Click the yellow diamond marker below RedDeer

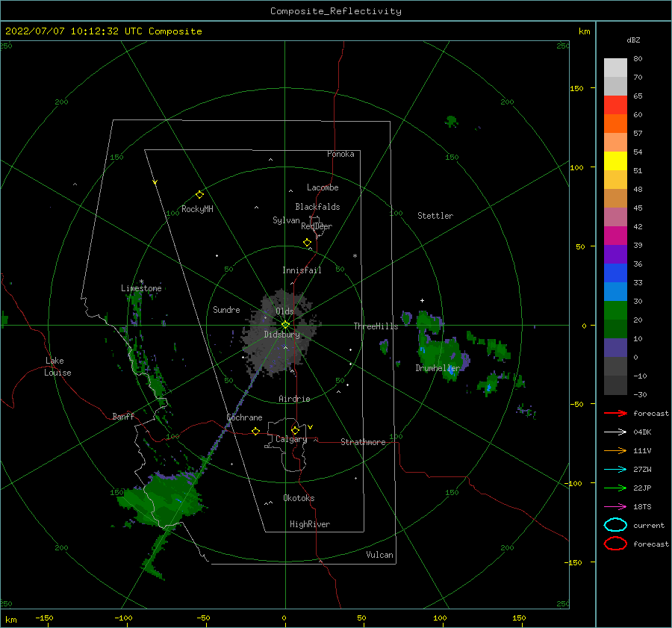(x=307, y=243)
